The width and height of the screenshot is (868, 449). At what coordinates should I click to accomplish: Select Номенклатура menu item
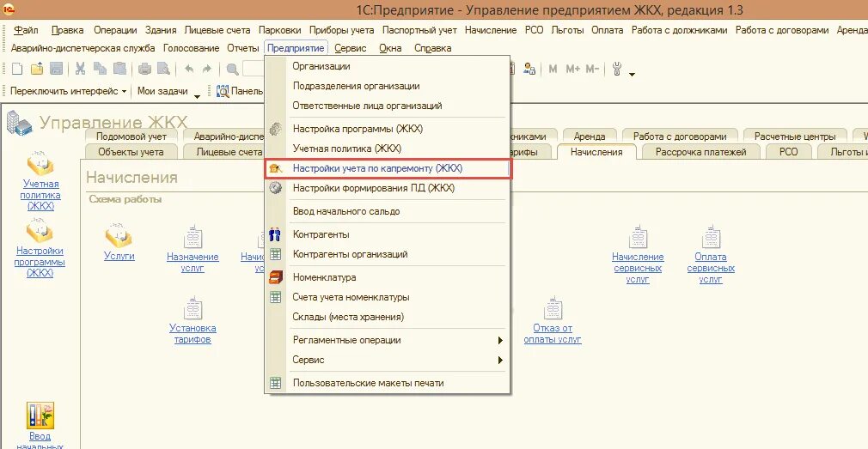pos(387,277)
